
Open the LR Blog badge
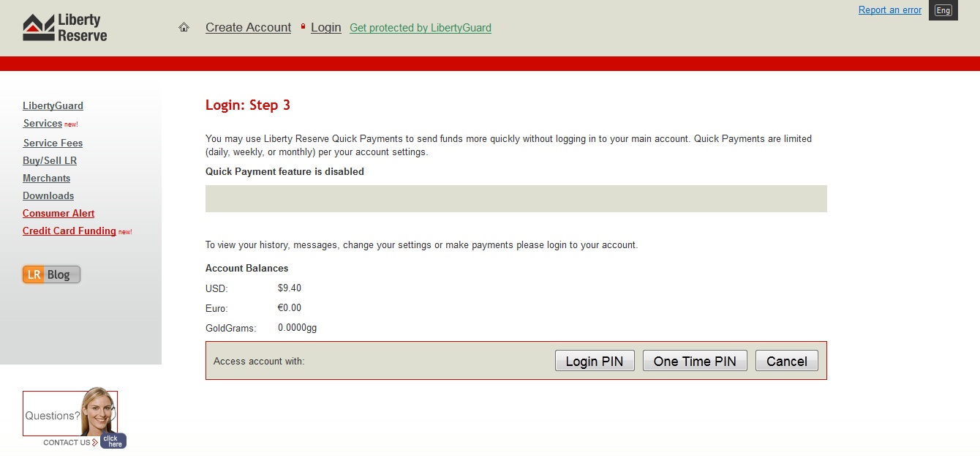[51, 274]
